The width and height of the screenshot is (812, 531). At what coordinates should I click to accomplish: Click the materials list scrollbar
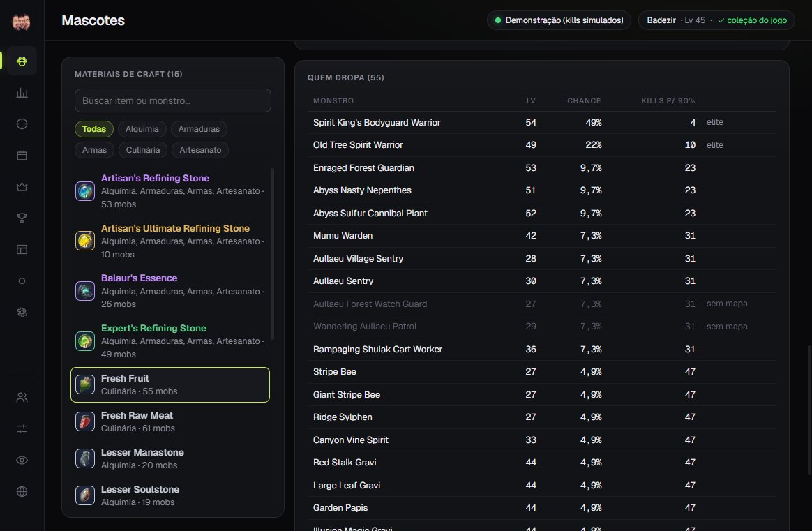pos(273,254)
